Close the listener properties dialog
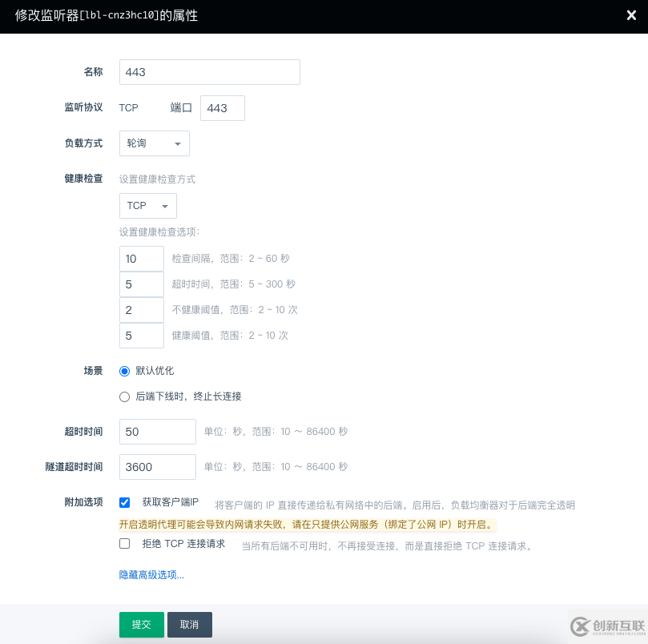Image resolution: width=648 pixels, height=644 pixels. click(x=631, y=15)
